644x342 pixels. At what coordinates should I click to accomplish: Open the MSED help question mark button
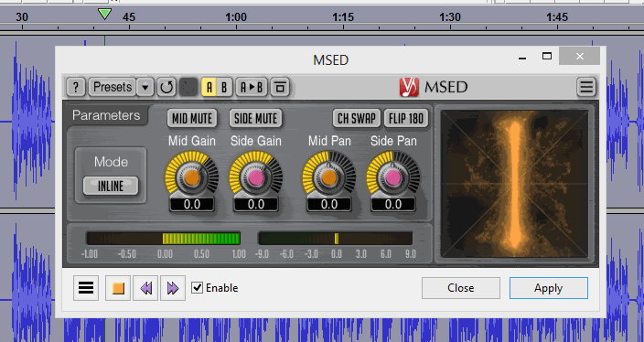click(76, 87)
